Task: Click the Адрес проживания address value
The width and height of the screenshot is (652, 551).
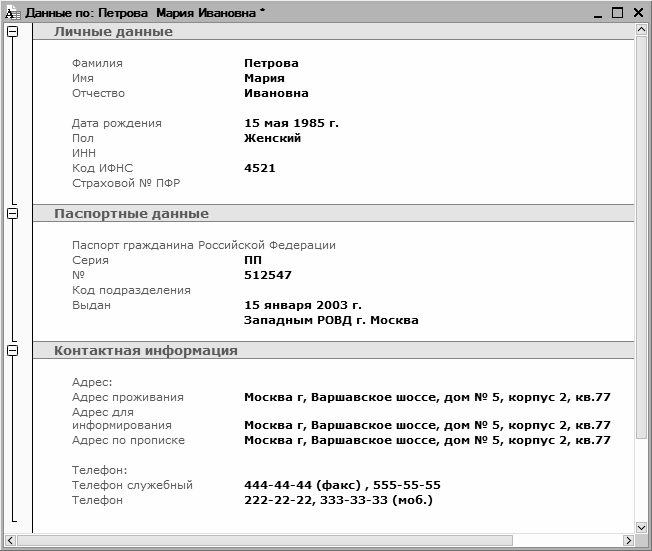Action: tap(427, 397)
